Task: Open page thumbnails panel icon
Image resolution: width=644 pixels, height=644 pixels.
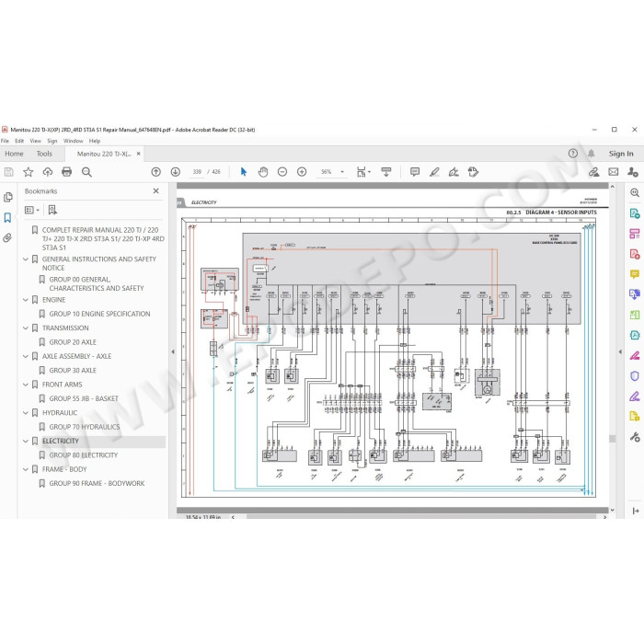Action: pyautogui.click(x=7, y=198)
